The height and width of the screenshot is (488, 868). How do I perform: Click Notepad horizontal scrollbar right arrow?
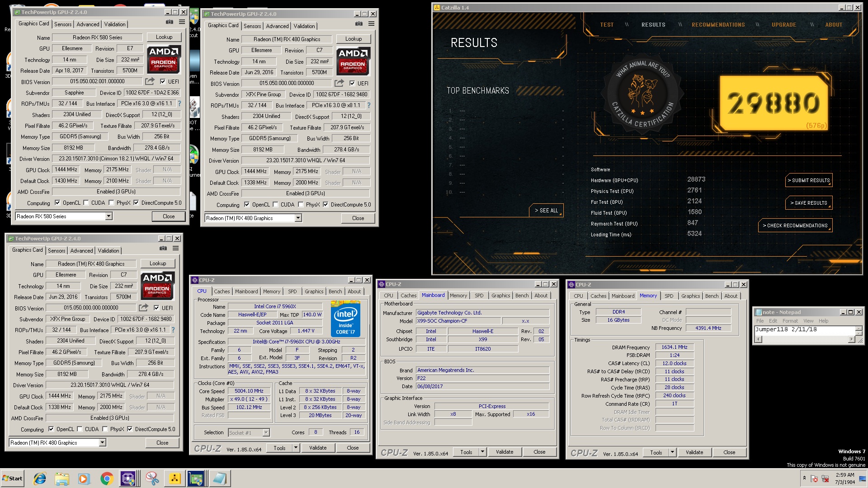pos(852,339)
